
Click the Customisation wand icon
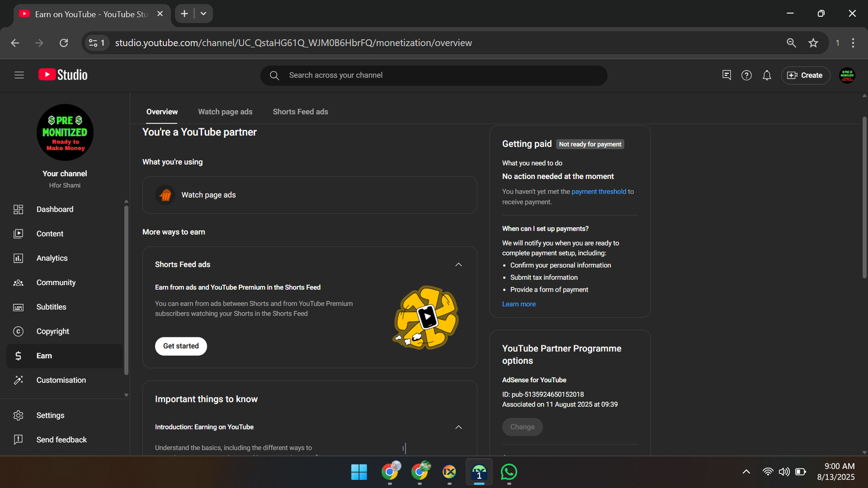click(18, 380)
